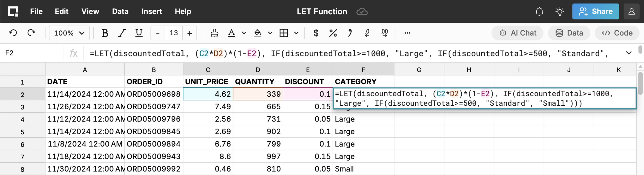
Task: Toggle underline formatting
Action: point(139,33)
